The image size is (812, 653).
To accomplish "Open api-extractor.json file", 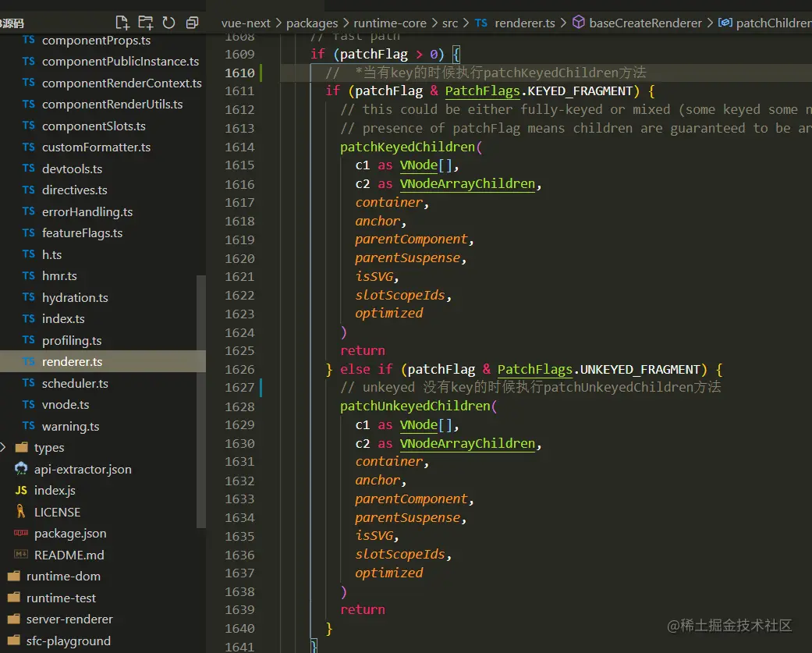I will 83,469.
